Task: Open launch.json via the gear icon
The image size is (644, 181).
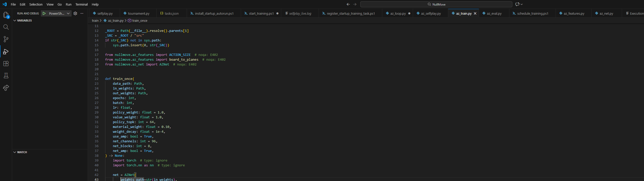Action: tap(75, 13)
